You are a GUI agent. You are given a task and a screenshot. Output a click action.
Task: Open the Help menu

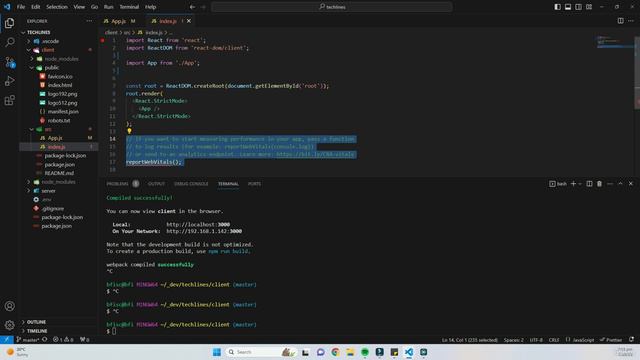pyautogui.click(x=151, y=7)
